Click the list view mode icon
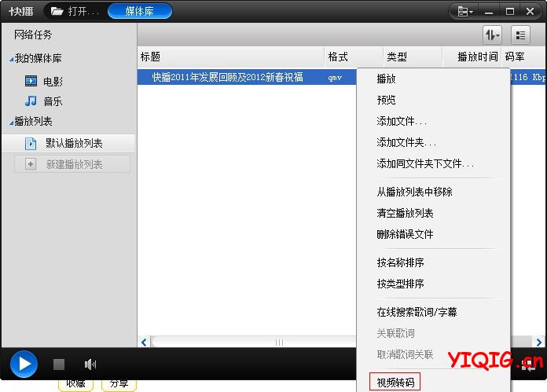547x392 pixels. (520, 35)
